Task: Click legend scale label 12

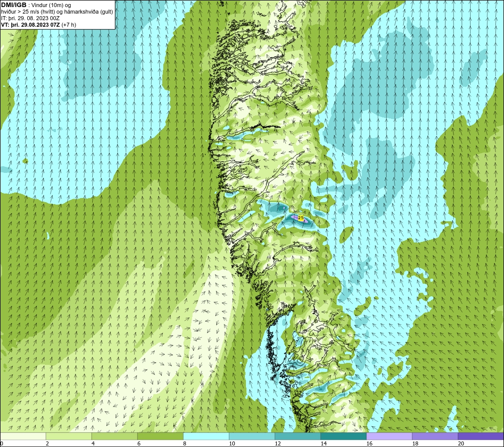Action: [278, 444]
